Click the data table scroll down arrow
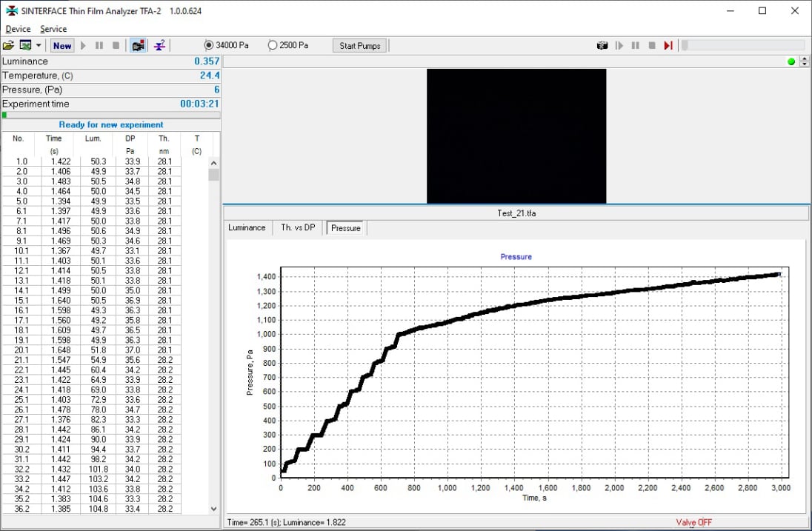 (214, 509)
